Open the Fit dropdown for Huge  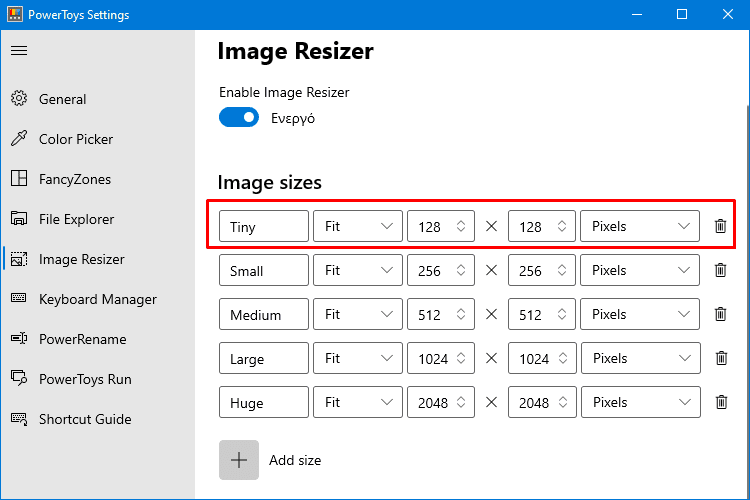[x=358, y=402]
